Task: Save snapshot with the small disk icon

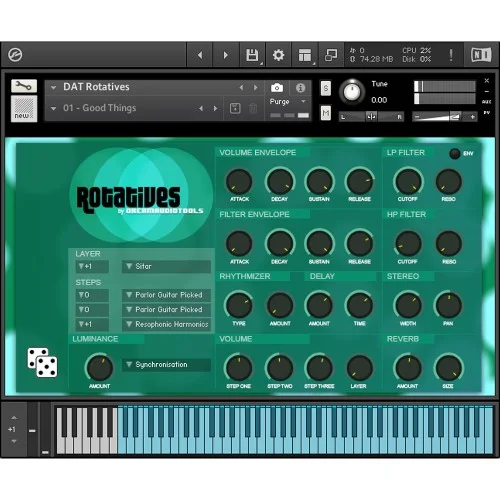Action: point(235,108)
